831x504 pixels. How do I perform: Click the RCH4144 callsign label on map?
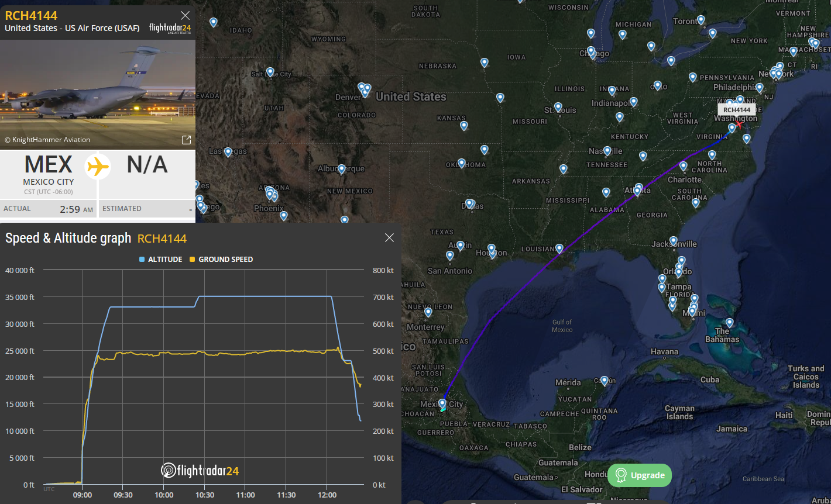point(737,110)
